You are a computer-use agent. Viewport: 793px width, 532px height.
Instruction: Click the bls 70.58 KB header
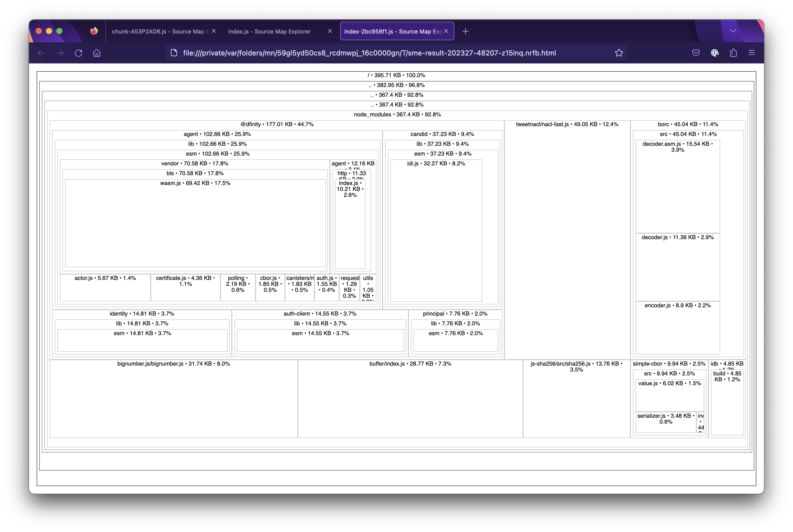pyautogui.click(x=195, y=173)
